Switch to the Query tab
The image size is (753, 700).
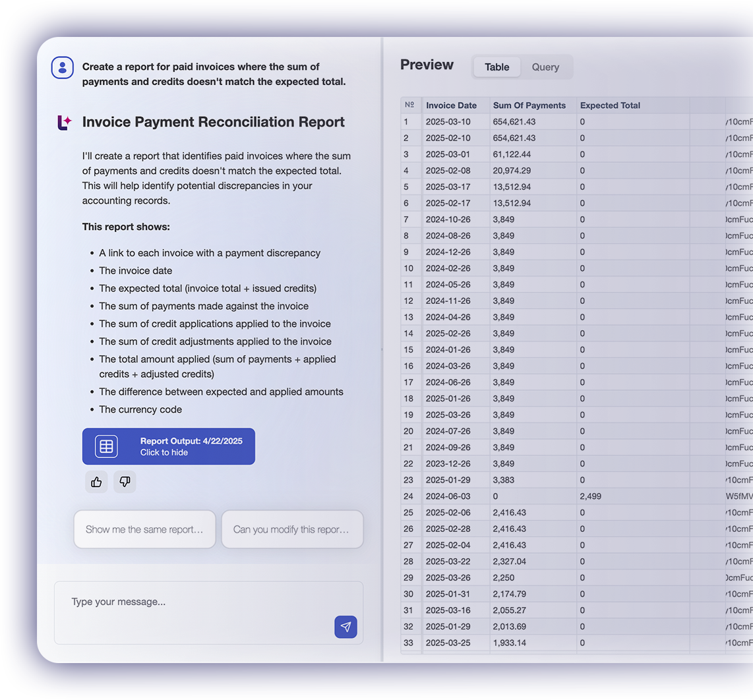(545, 67)
